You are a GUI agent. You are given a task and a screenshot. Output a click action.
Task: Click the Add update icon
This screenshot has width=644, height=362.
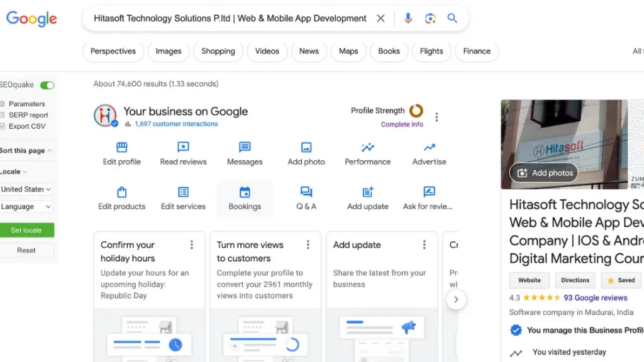pos(367,192)
